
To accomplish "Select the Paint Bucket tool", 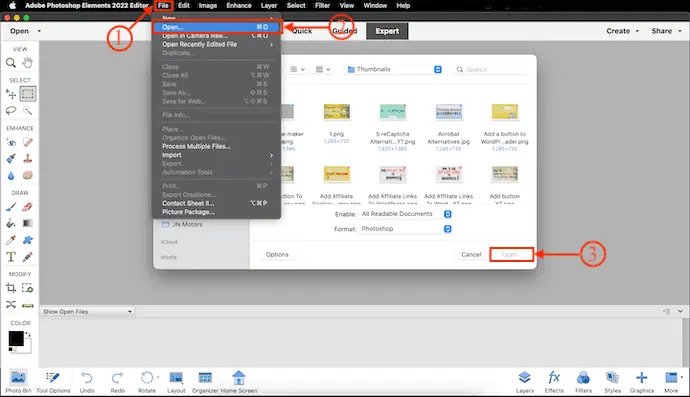I will pos(11,223).
